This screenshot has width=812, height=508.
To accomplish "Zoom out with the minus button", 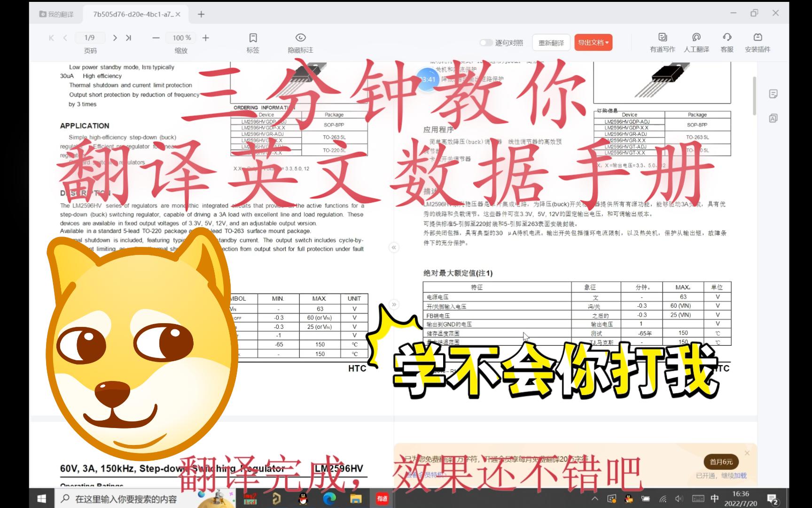I will tap(156, 38).
